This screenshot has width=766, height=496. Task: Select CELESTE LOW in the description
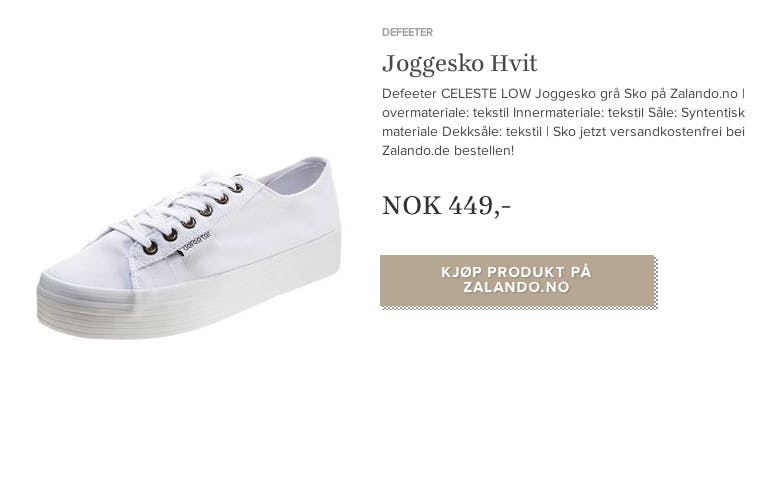(x=486, y=93)
